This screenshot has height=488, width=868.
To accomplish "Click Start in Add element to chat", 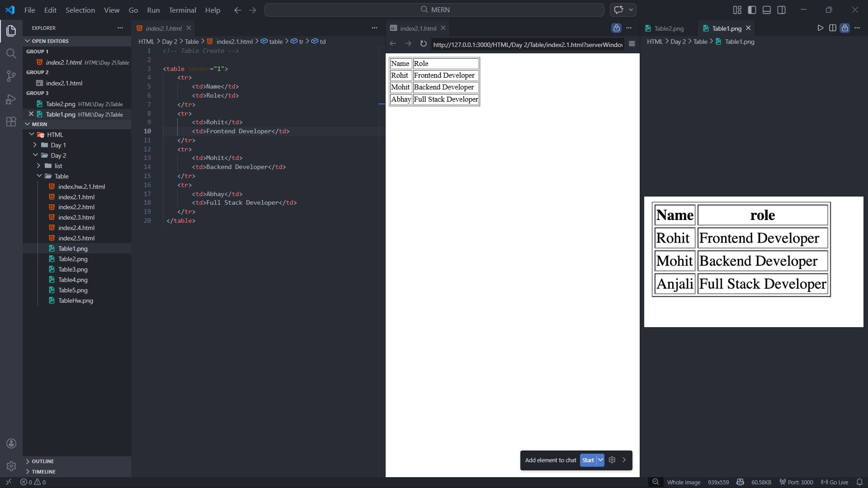I will click(588, 460).
